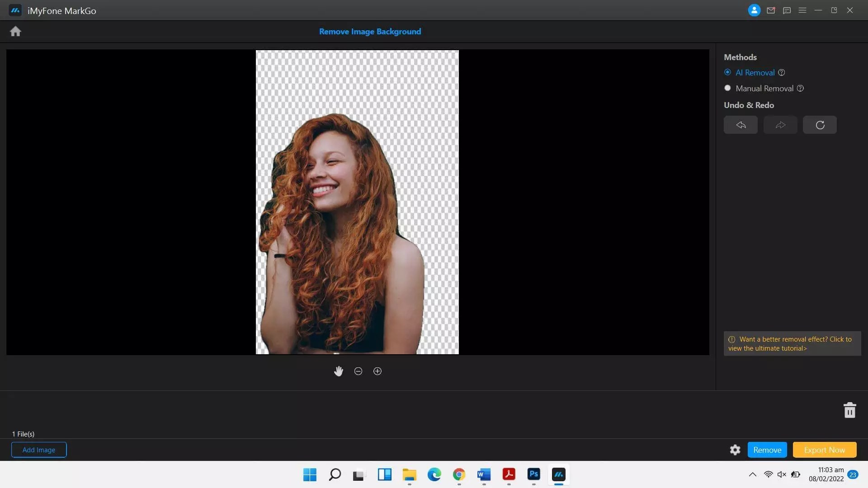This screenshot has width=868, height=488.
Task: Open the hamburger menu in the title bar
Action: click(803, 10)
